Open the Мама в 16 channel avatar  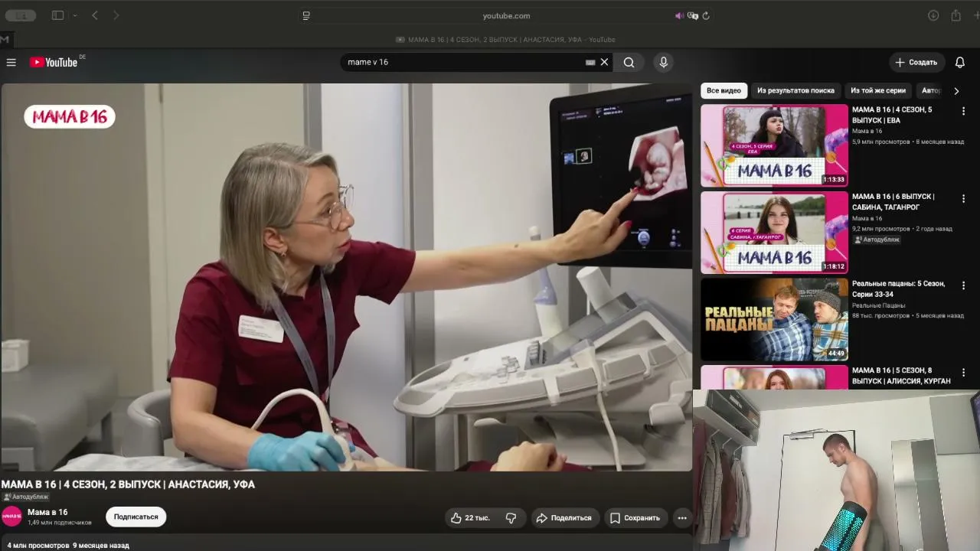11,517
